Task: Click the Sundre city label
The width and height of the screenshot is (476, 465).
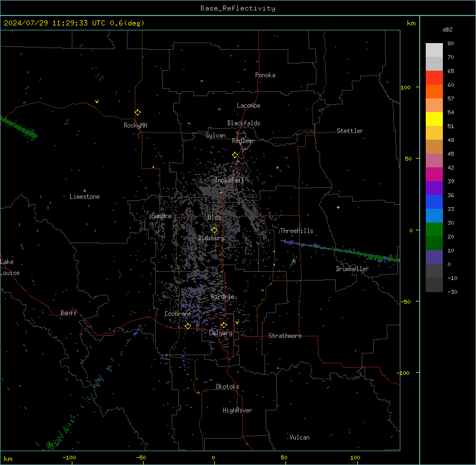Action: (161, 216)
